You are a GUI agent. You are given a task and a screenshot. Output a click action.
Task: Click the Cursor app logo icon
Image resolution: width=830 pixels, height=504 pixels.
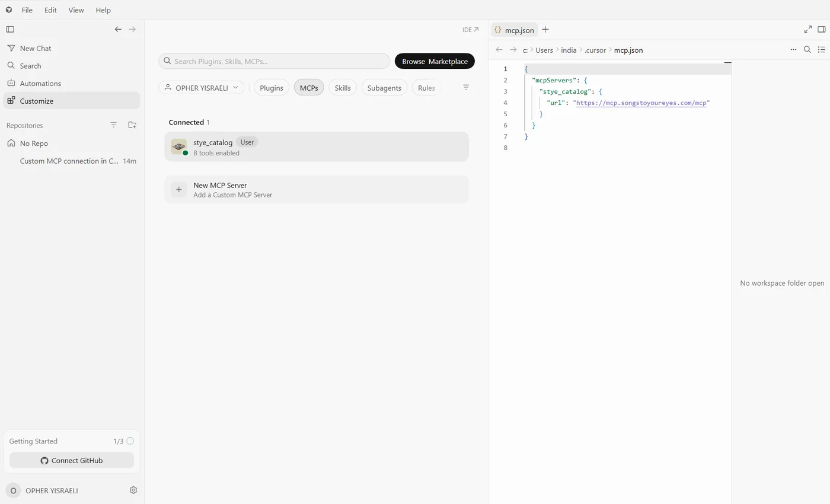(x=8, y=10)
